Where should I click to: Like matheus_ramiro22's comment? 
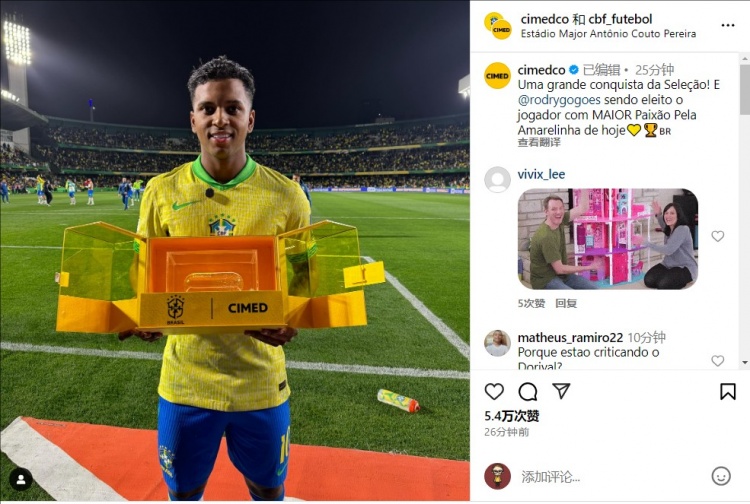pos(717,360)
